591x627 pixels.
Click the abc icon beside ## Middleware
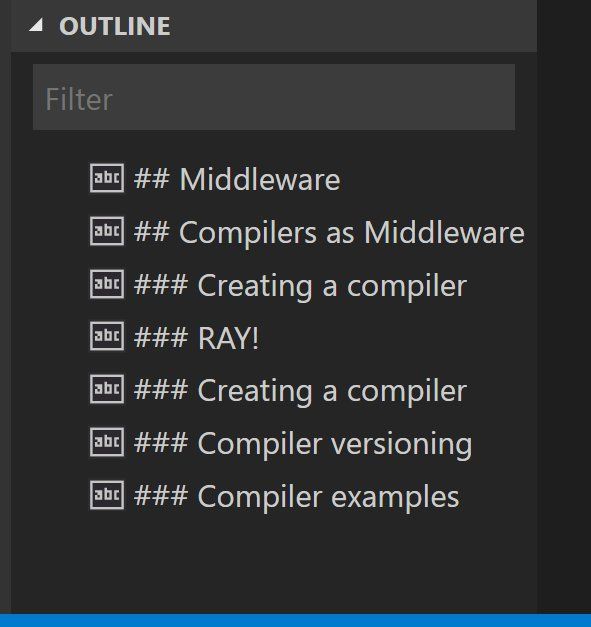pyautogui.click(x=107, y=178)
